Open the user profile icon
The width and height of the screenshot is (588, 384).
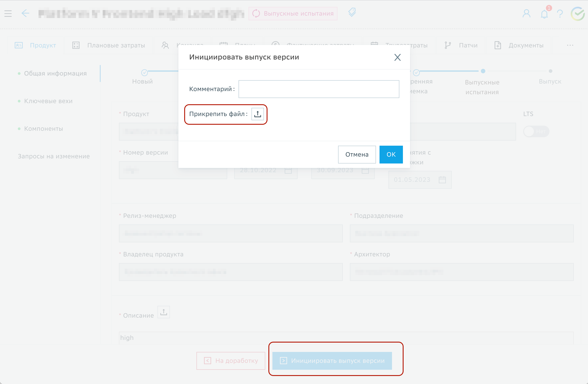point(526,14)
